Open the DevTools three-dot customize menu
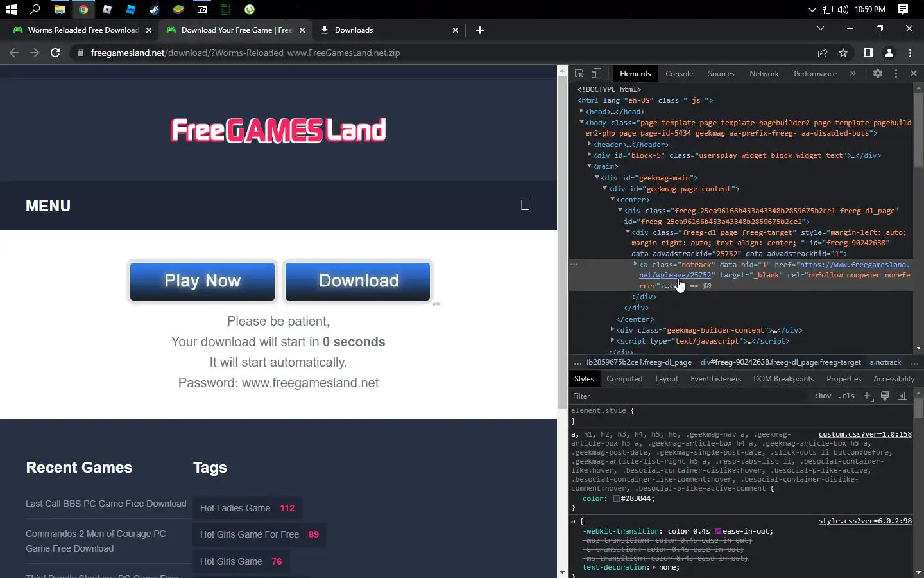 (x=896, y=73)
